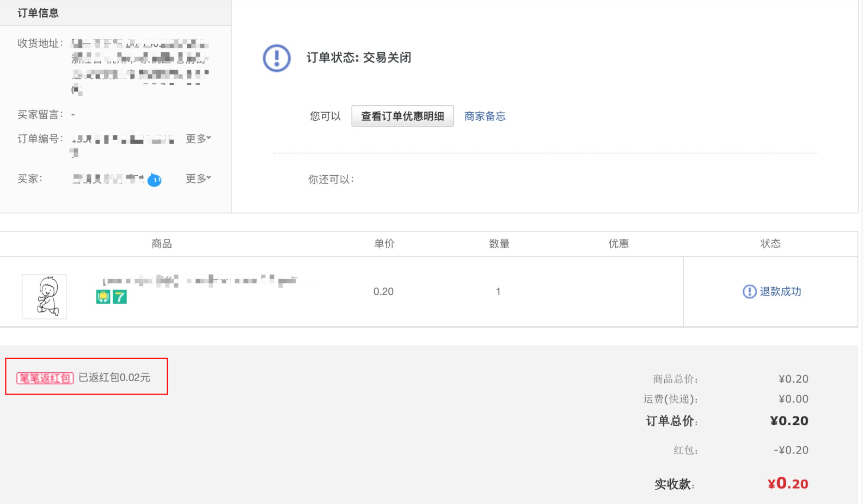The width and height of the screenshot is (863, 504).
Task: Click the 收货地址 label
Action: point(40,44)
